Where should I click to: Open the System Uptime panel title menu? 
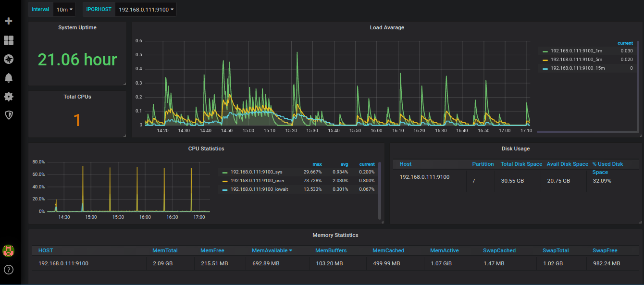77,27
